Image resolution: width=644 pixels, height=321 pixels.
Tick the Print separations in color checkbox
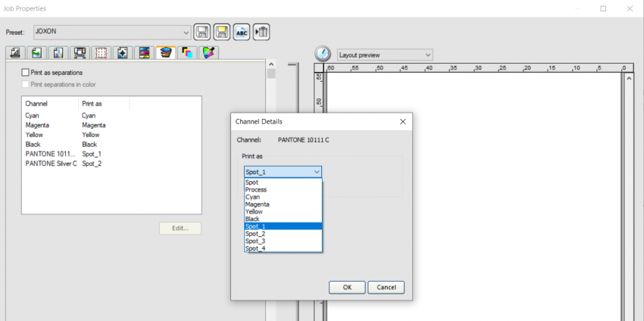pos(26,85)
